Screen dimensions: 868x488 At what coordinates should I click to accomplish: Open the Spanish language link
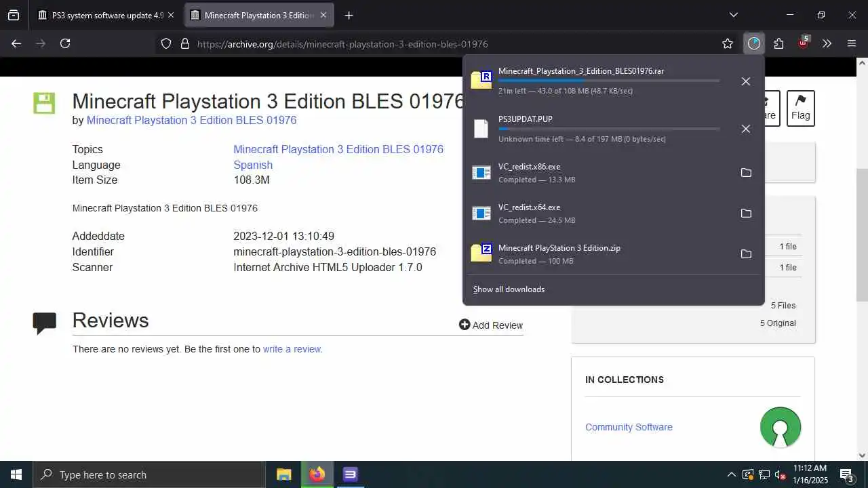pyautogui.click(x=253, y=165)
